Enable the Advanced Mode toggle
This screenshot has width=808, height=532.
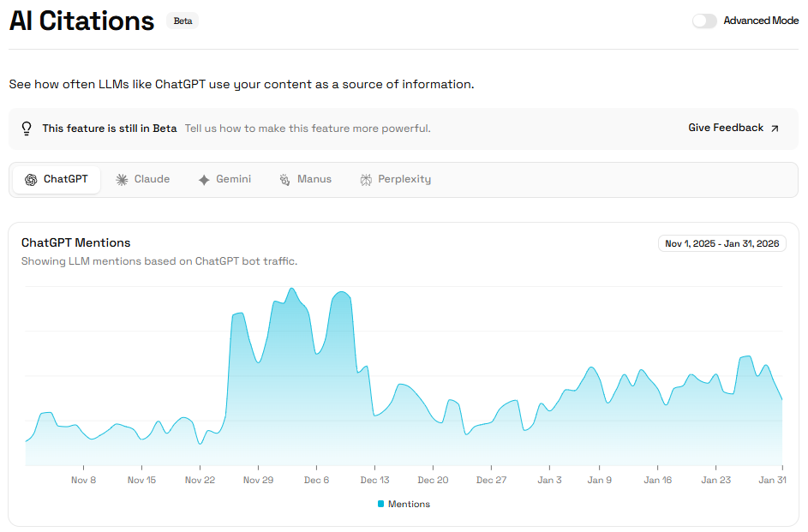pos(704,20)
